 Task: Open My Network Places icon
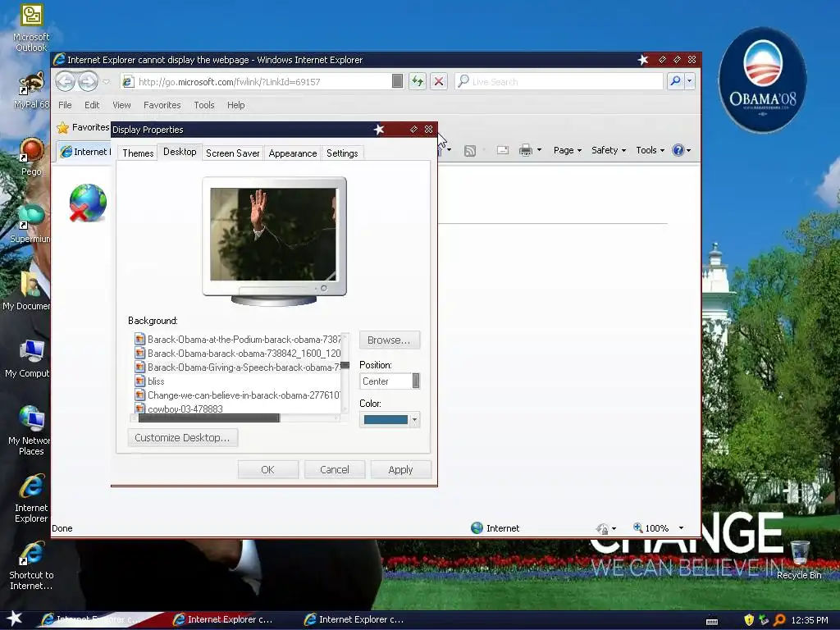click(30, 430)
